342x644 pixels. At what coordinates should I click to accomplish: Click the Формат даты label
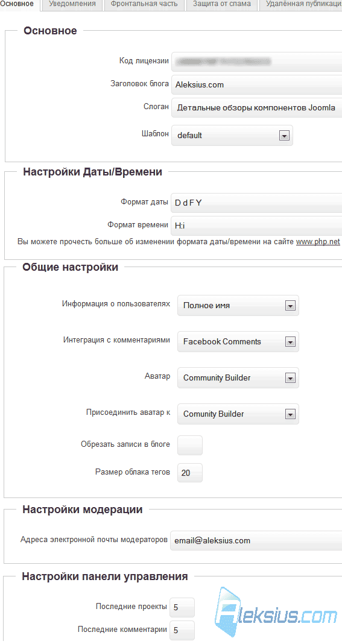(144, 202)
